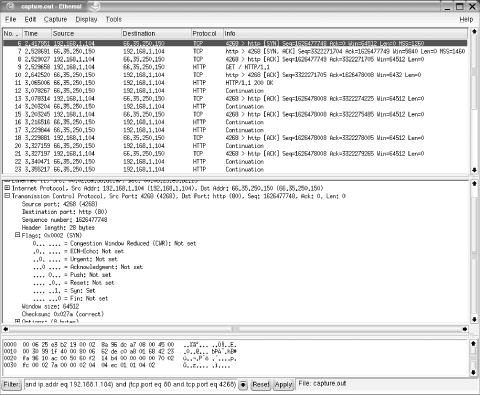Click the Reset filter button

(261, 384)
